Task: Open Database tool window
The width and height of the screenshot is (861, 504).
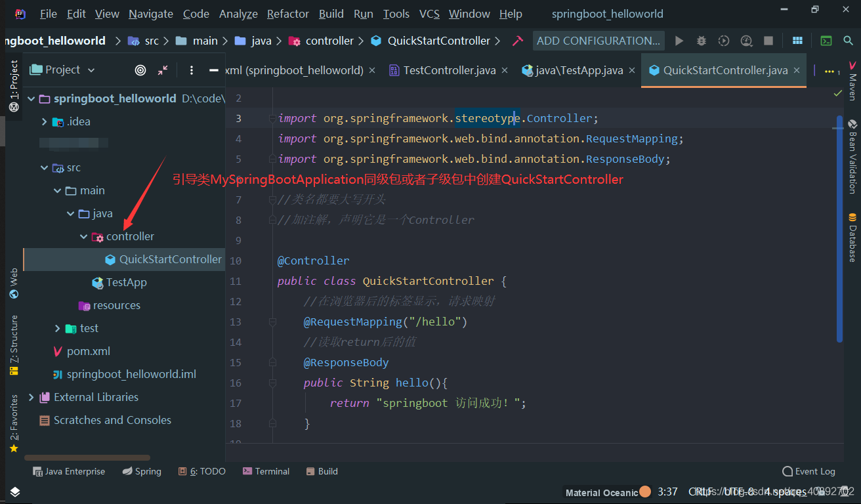Action: point(852,237)
